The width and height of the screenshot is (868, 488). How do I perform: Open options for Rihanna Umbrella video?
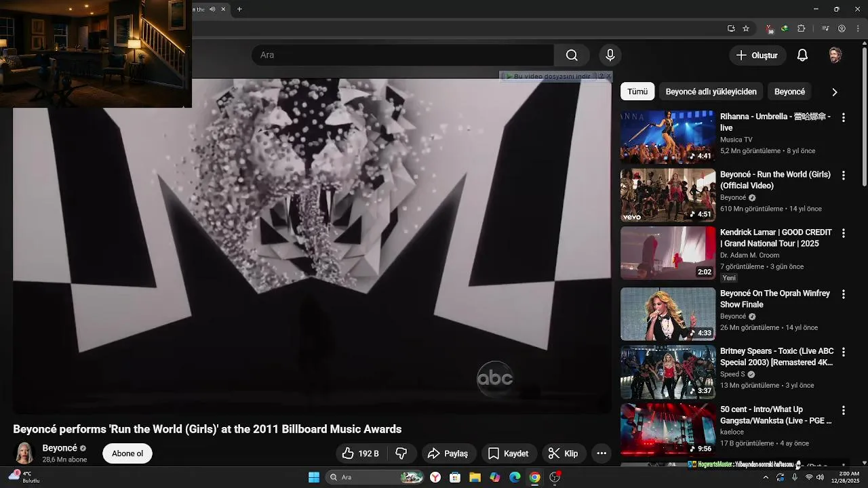pos(844,117)
